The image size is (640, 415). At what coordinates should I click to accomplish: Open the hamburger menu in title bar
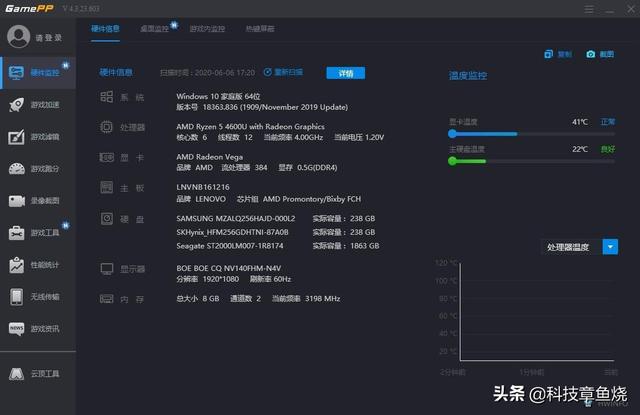589,9
